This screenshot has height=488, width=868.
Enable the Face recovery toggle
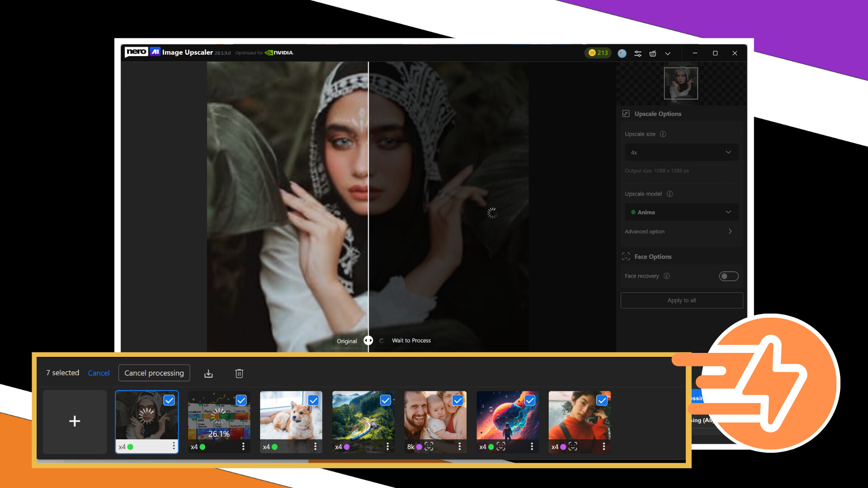pyautogui.click(x=729, y=276)
